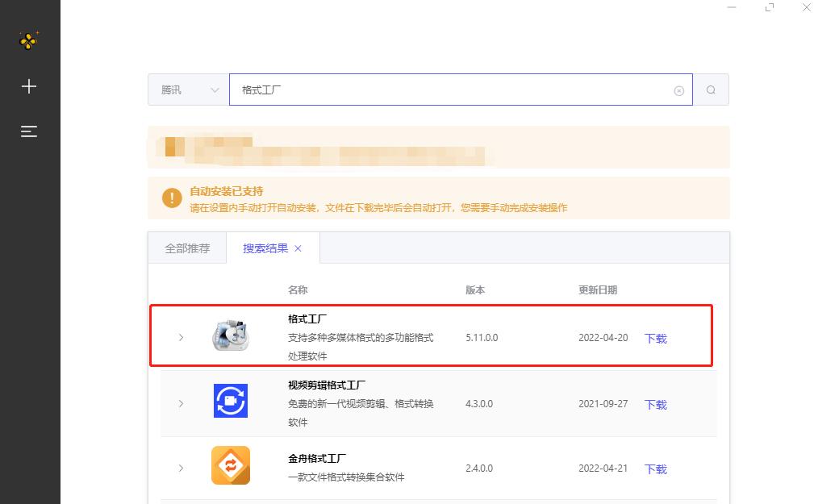
Task: Click the 金舟格式工厂 orange app icon
Action: pos(230,465)
